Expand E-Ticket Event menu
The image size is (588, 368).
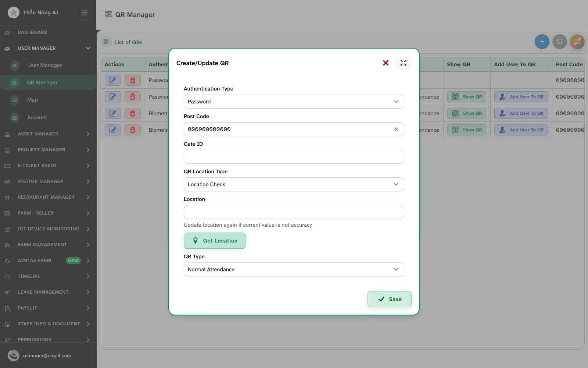48,166
